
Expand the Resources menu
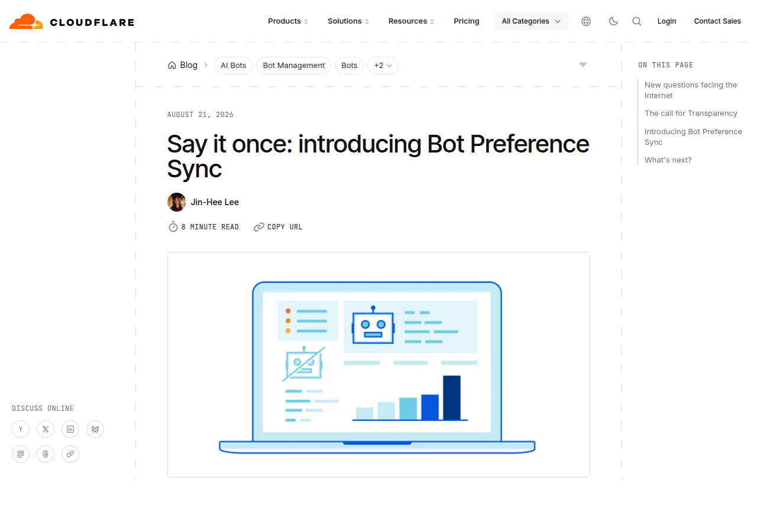(411, 21)
